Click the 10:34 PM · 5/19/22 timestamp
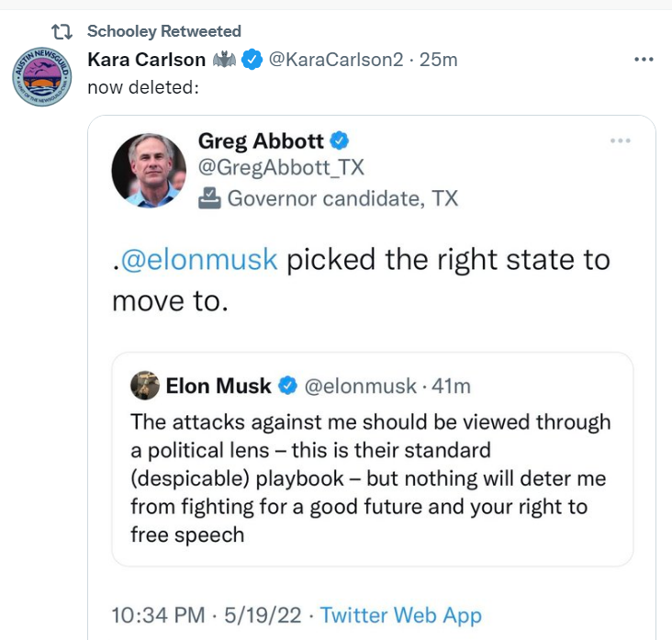The width and height of the screenshot is (672, 640). pos(199,614)
